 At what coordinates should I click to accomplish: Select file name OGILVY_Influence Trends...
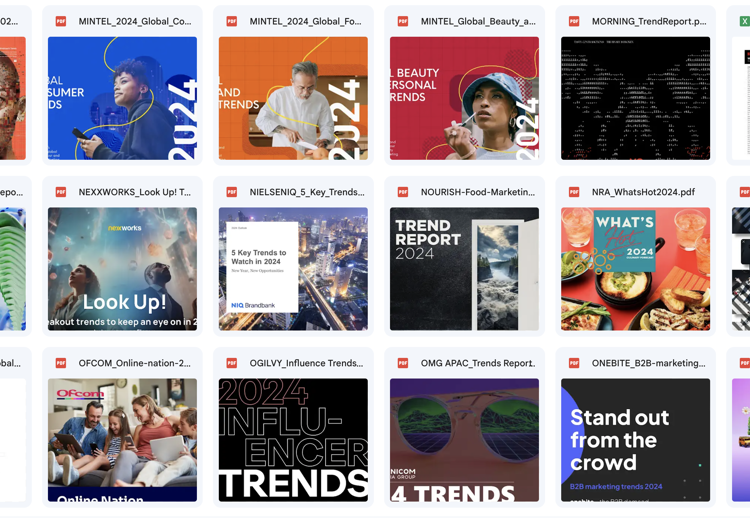coord(306,364)
